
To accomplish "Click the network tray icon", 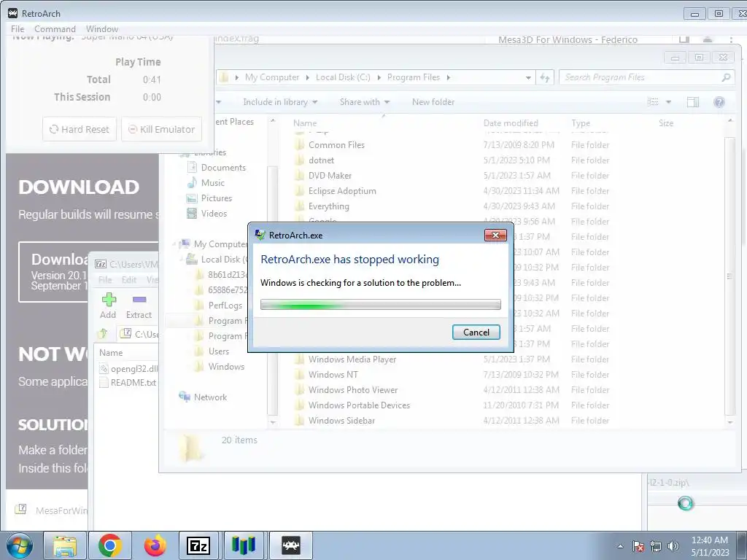I will (656, 546).
